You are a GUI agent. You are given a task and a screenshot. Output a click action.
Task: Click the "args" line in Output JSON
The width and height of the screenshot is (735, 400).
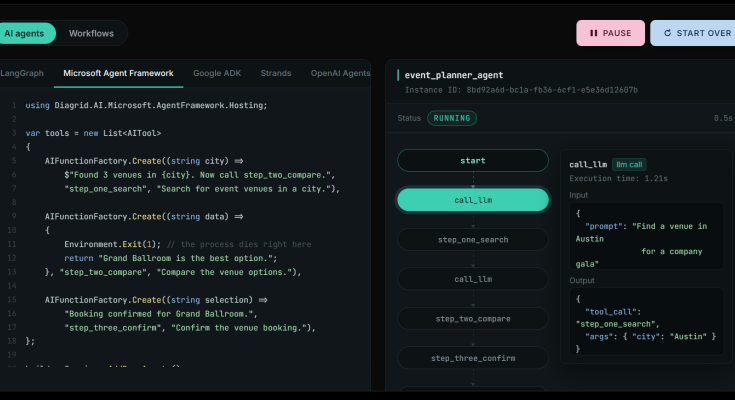pyautogui.click(x=650, y=337)
